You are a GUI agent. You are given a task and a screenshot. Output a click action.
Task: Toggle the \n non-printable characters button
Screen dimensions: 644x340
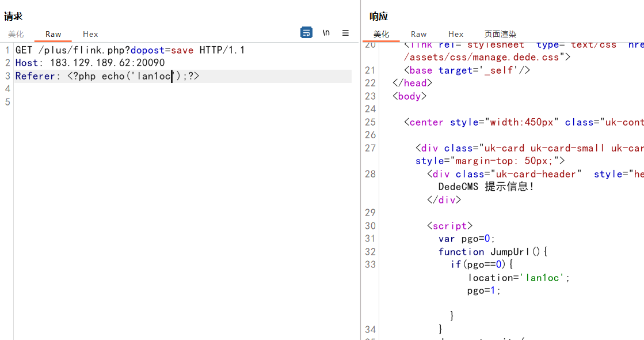pyautogui.click(x=326, y=33)
